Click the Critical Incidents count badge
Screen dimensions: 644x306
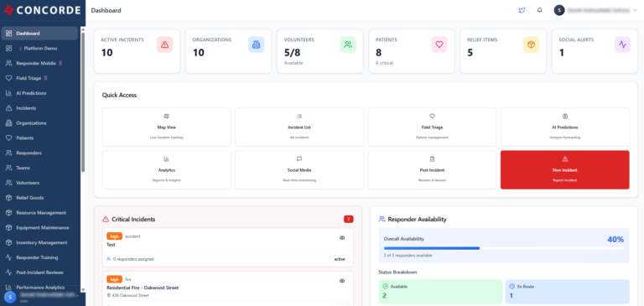click(x=349, y=220)
